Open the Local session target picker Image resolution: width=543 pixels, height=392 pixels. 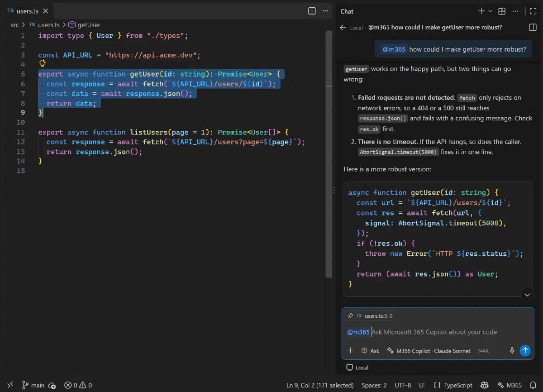pos(357,368)
